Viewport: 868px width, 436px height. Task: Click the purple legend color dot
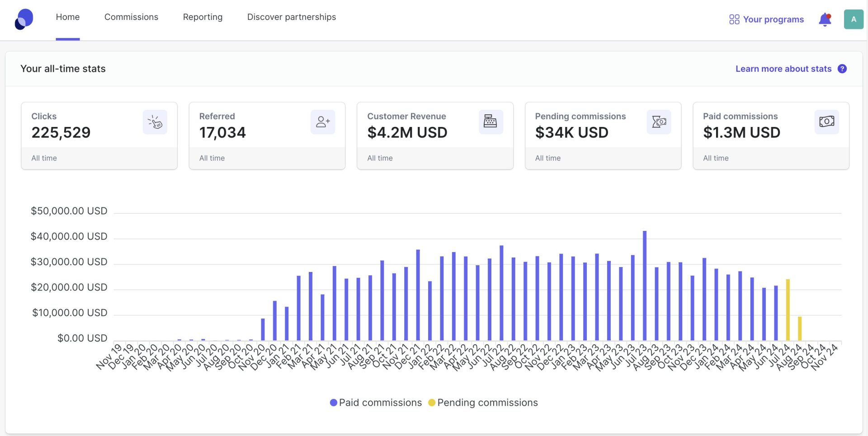tap(333, 402)
